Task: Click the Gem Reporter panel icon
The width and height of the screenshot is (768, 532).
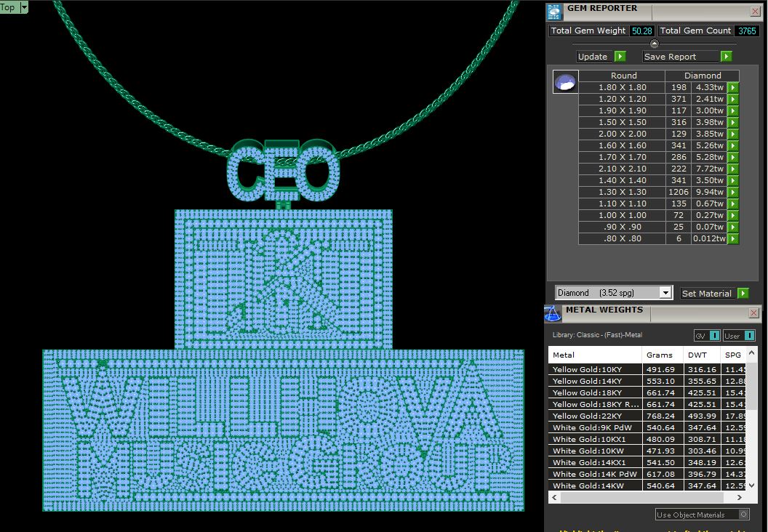Action: [554, 12]
